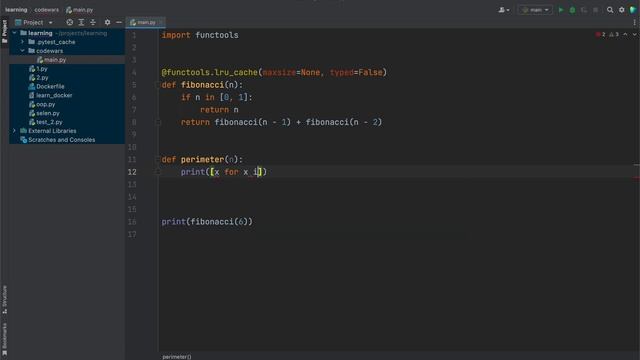640x360 pixels.
Task: Hide the Project tool window with minus icon
Action: point(119,22)
